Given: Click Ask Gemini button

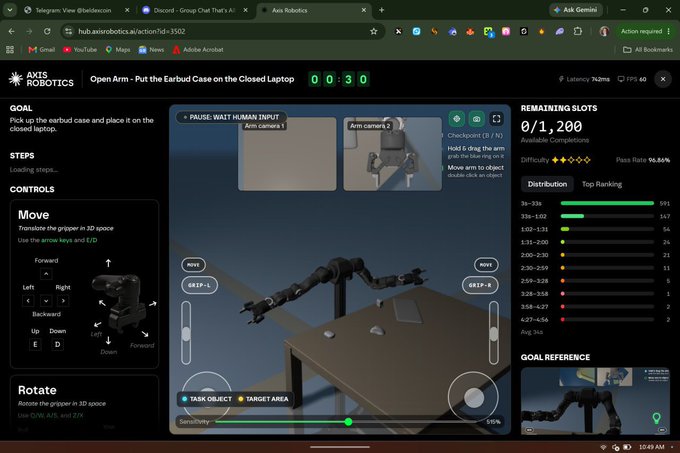Looking at the screenshot, I should tap(575, 10).
